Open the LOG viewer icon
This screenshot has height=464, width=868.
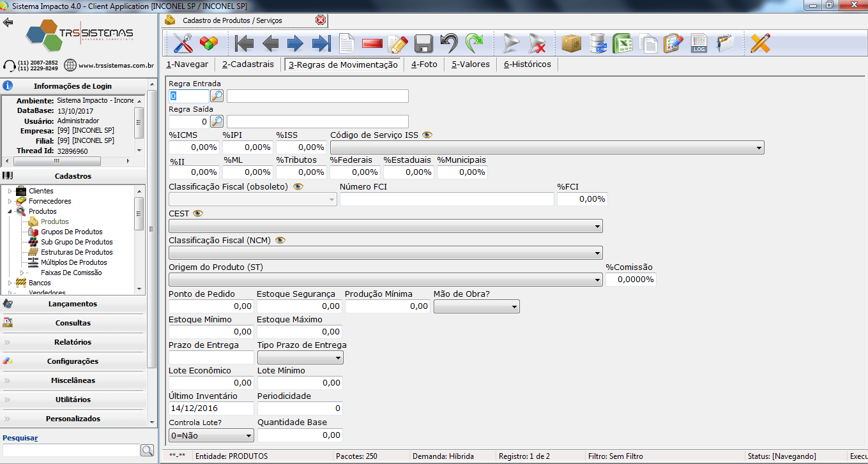coord(699,44)
